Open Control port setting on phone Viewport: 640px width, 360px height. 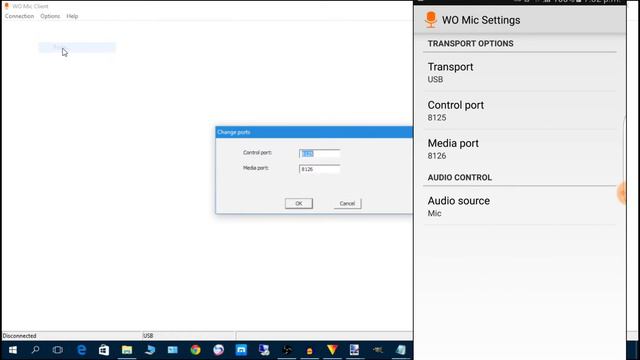[519, 111]
